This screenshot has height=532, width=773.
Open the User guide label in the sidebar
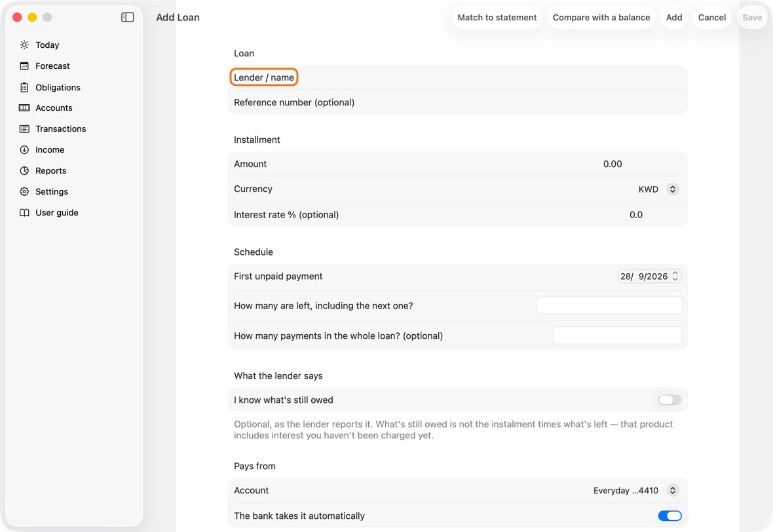(x=57, y=212)
